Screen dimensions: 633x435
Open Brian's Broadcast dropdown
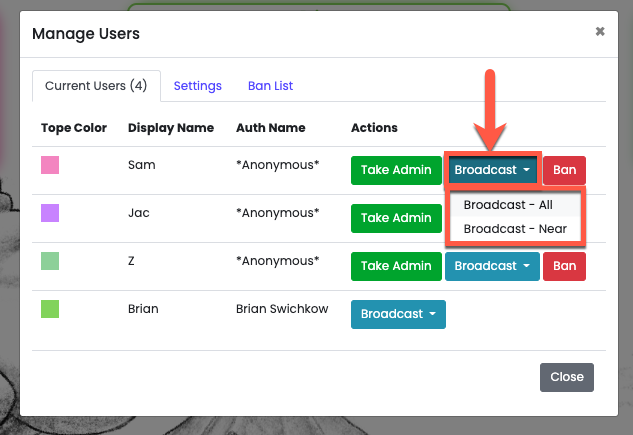(x=398, y=314)
